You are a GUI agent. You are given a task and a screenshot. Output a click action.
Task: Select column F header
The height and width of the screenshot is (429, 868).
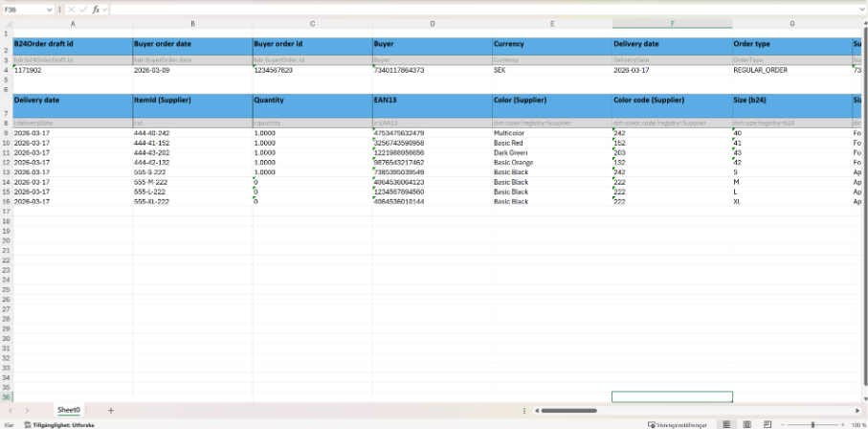672,23
